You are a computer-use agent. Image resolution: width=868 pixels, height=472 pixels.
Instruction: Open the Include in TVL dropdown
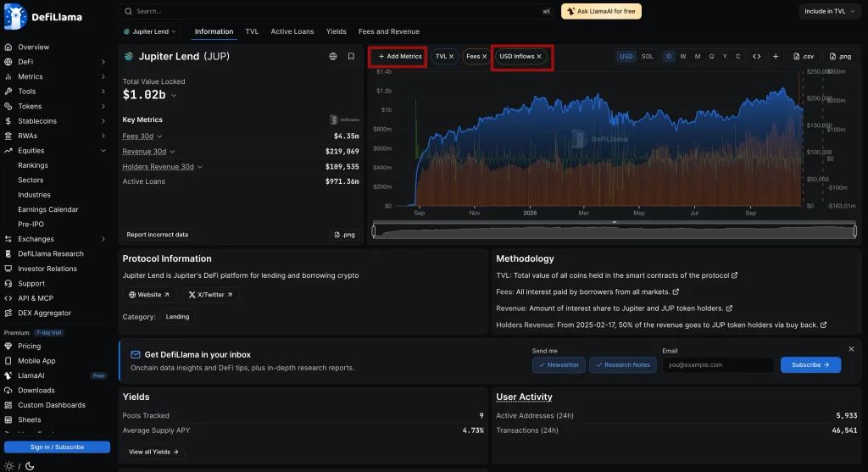pyautogui.click(x=829, y=11)
